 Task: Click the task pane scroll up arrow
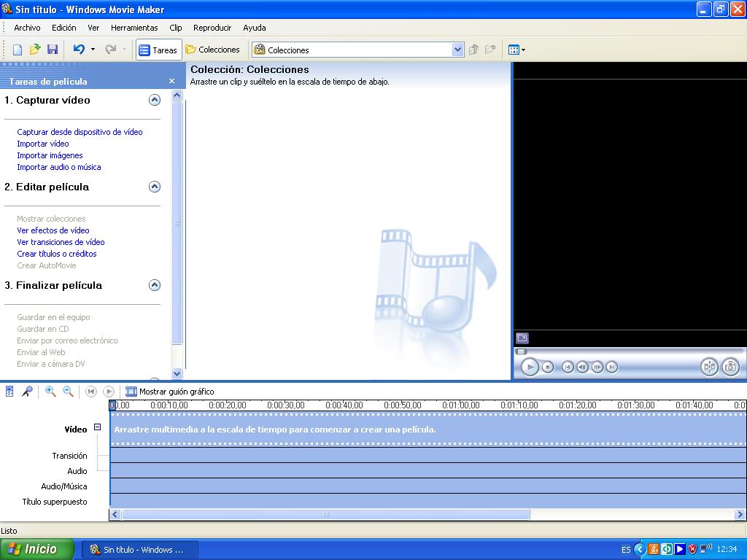(x=177, y=96)
